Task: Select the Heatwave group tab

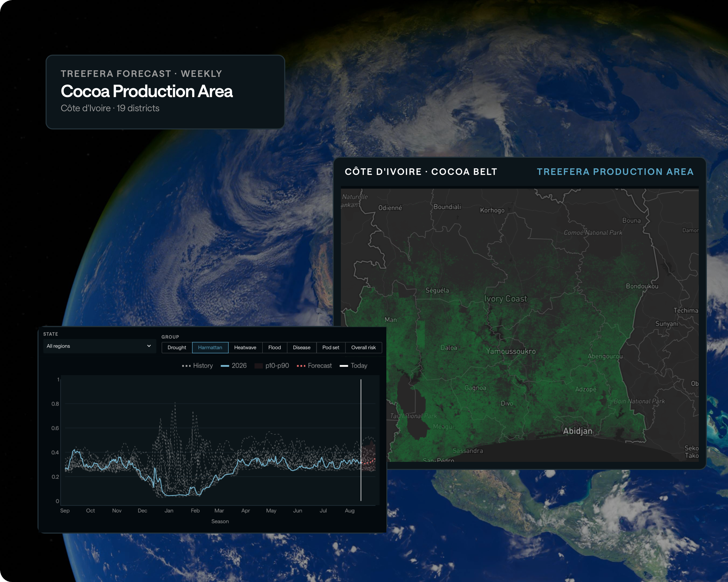Action: 245,347
